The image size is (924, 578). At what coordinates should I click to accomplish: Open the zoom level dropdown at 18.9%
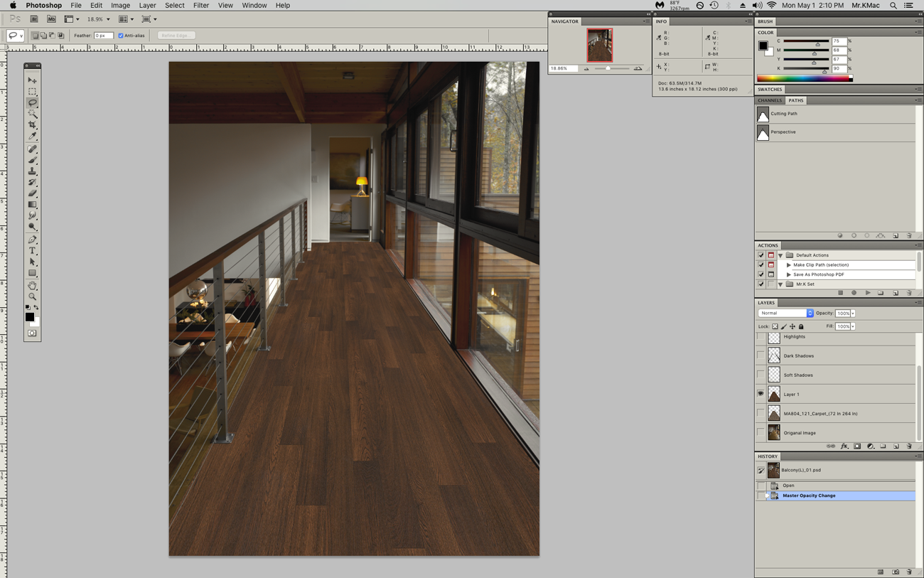[x=108, y=20]
